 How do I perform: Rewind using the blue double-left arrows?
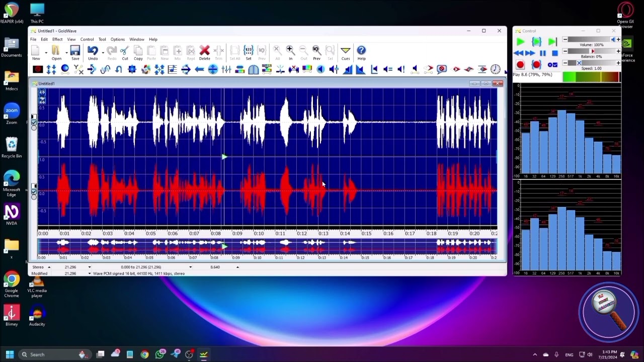[x=518, y=53]
